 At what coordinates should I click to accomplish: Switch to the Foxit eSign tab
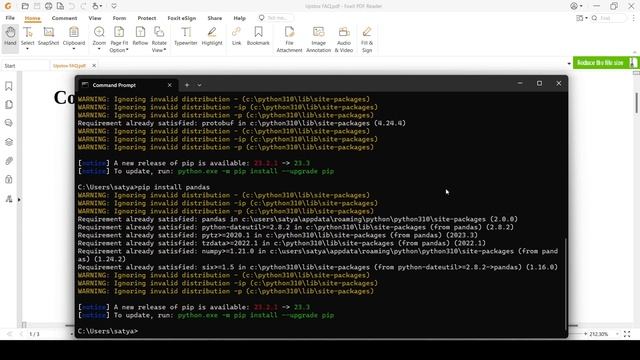point(182,18)
